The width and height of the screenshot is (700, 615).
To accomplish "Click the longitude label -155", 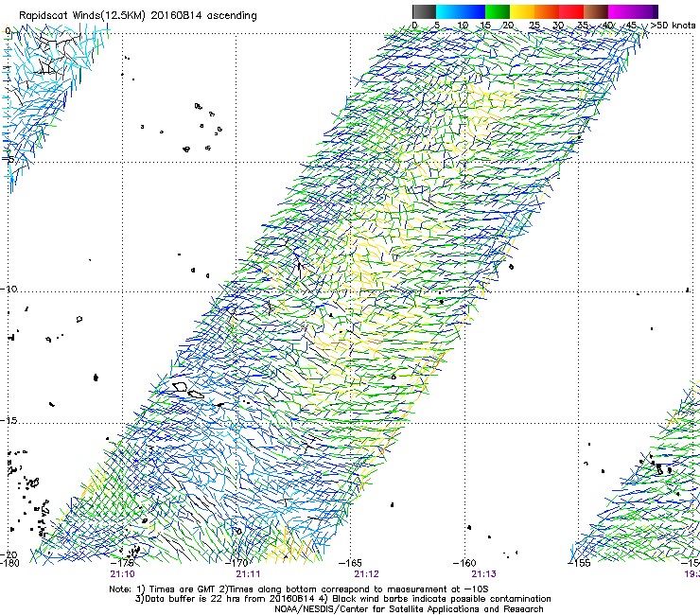I will [579, 563].
